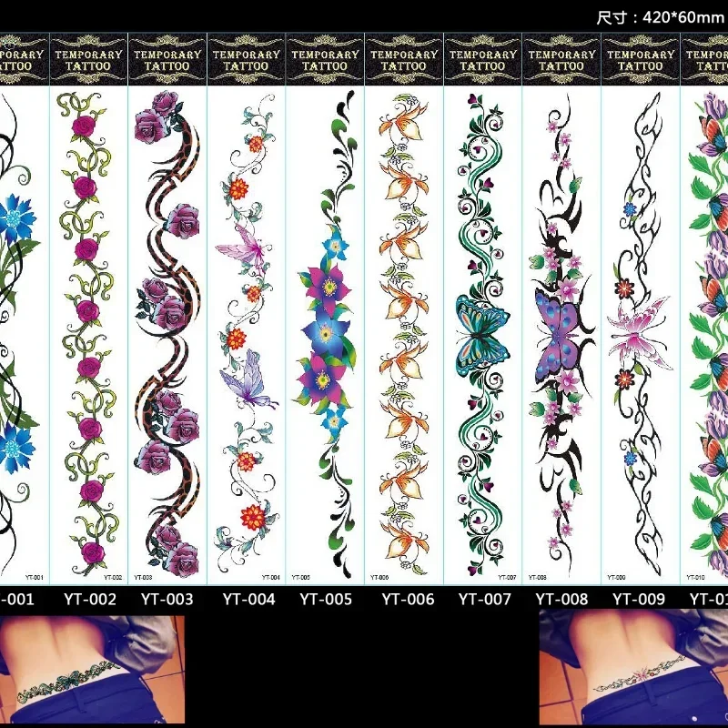Click the tiny YT-009 code inside the thorn vine strip

pyautogui.click(x=616, y=578)
